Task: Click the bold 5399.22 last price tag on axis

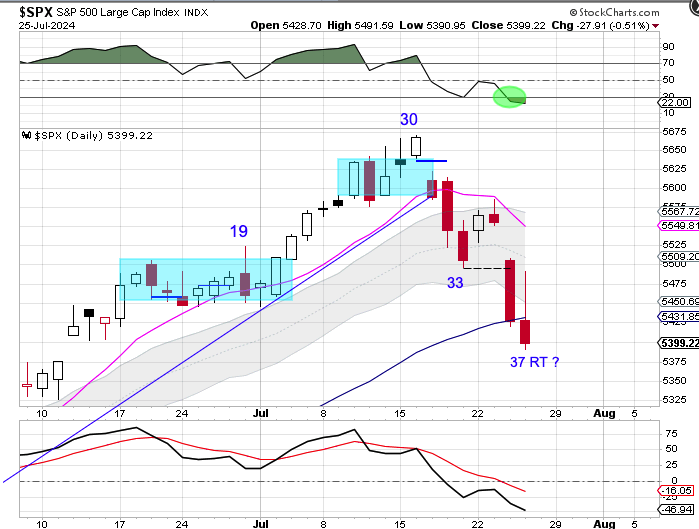Action: [679, 343]
